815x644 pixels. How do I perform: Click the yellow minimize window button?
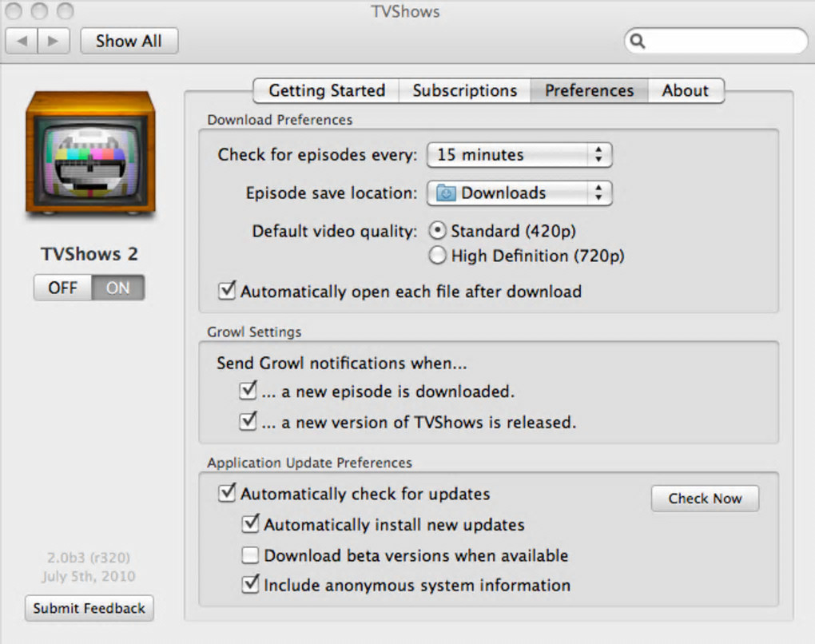pyautogui.click(x=39, y=10)
